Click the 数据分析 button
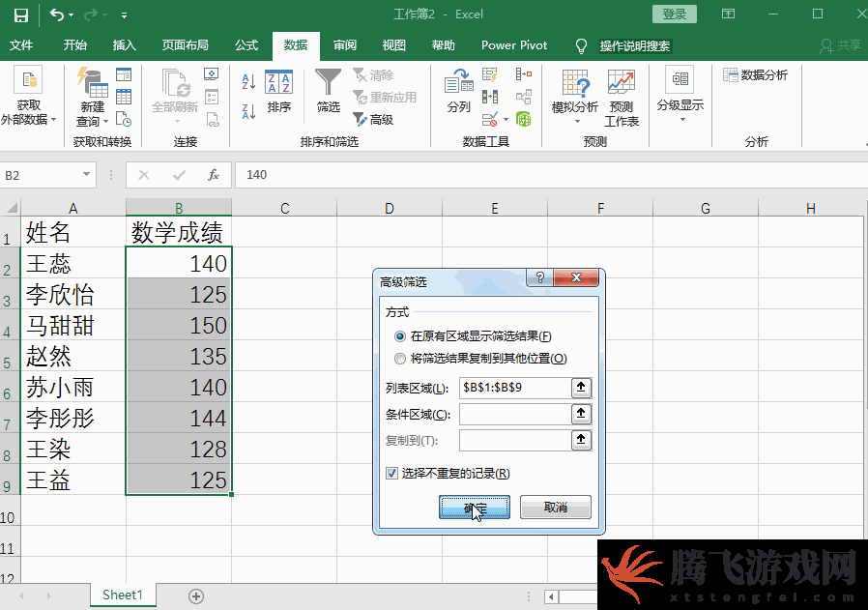This screenshot has height=610, width=868. tap(755, 74)
